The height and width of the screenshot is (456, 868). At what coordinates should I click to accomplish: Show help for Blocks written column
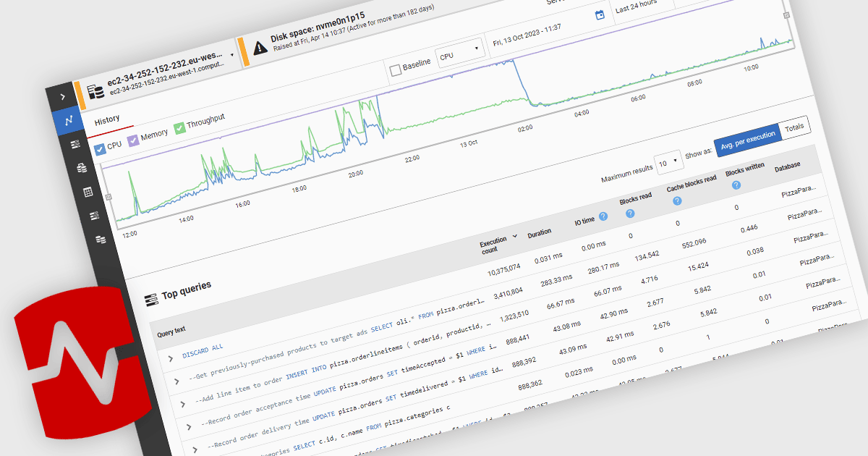[736, 185]
